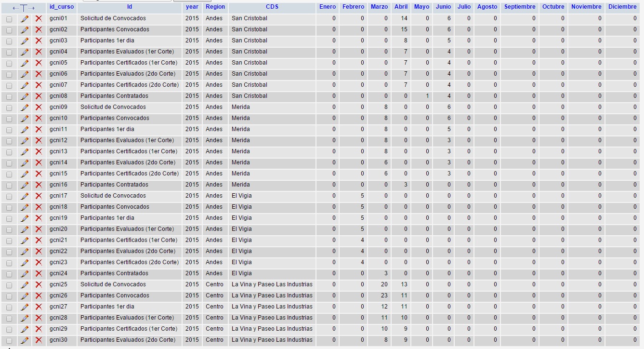Sort by Marzo column

[379, 7]
